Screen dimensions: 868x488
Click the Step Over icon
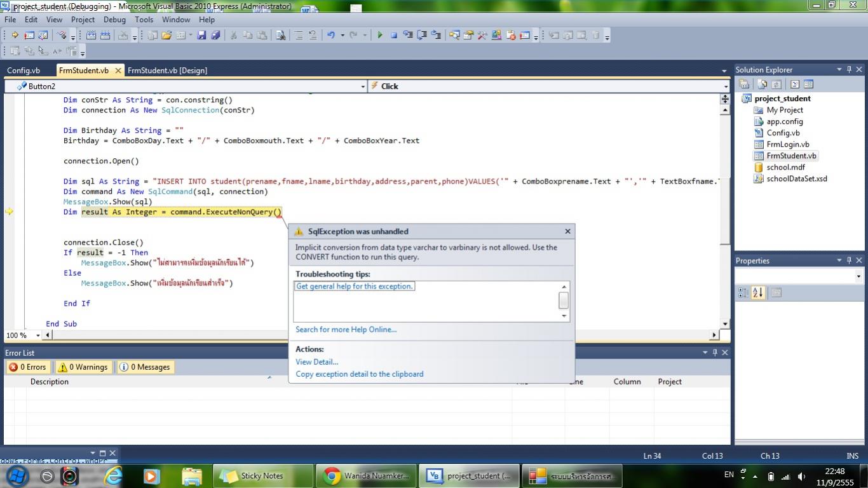(x=422, y=36)
